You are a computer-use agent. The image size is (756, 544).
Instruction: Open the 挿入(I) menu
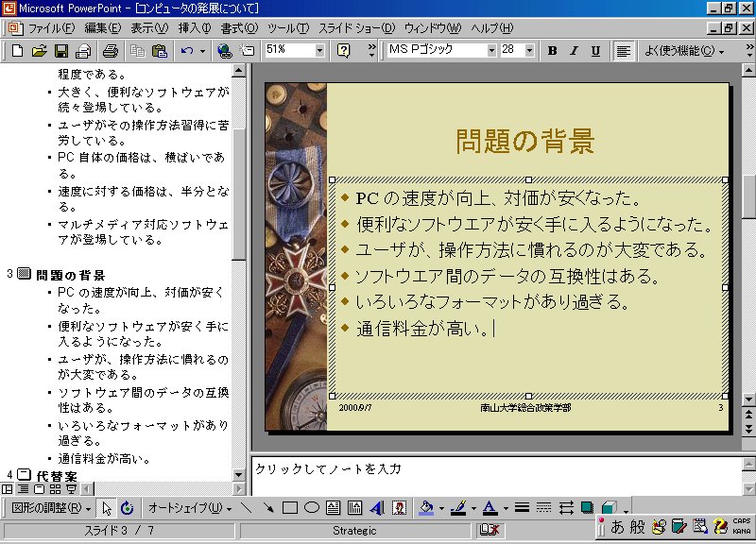click(195, 28)
